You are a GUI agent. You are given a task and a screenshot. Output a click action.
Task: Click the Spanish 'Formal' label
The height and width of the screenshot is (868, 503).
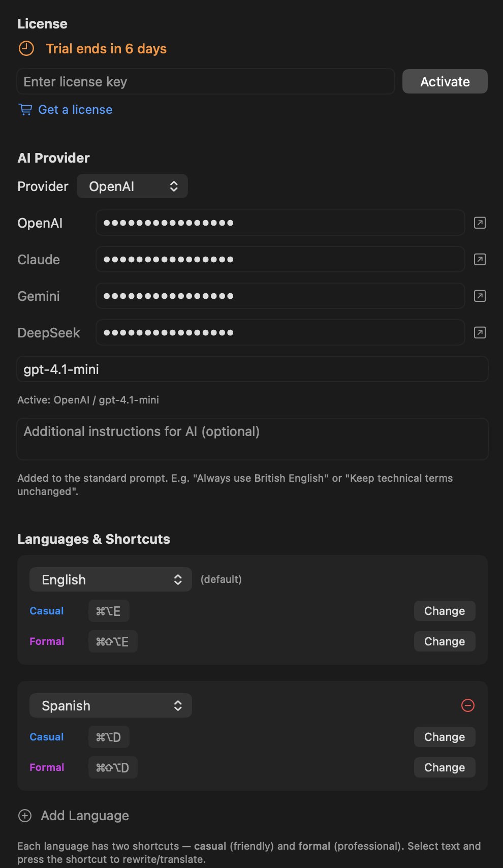pos(47,767)
